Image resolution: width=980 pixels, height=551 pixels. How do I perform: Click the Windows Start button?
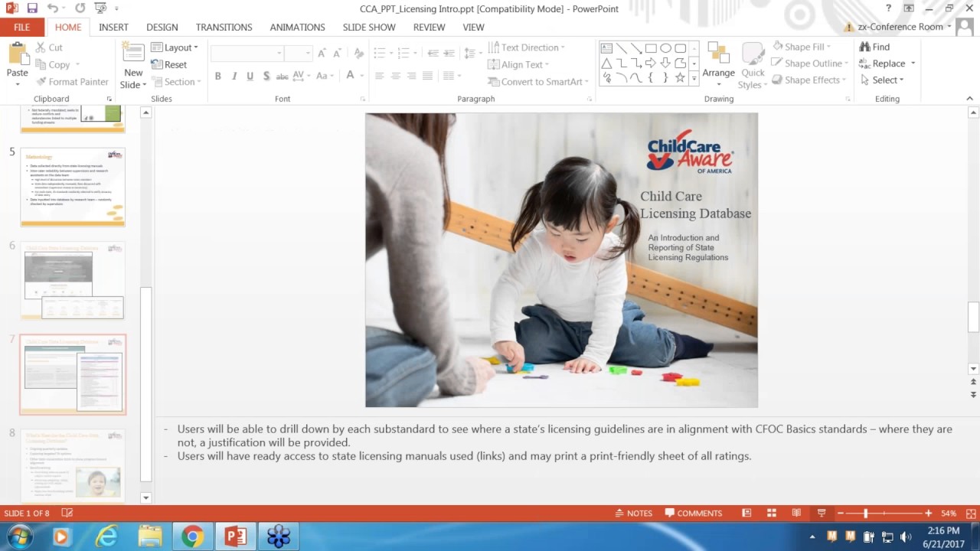[19, 536]
